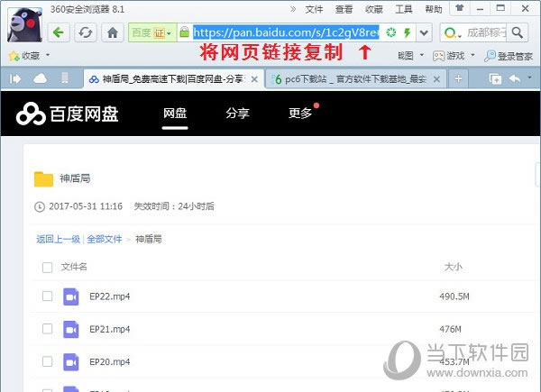Open file EP21.mp4

pos(110,329)
